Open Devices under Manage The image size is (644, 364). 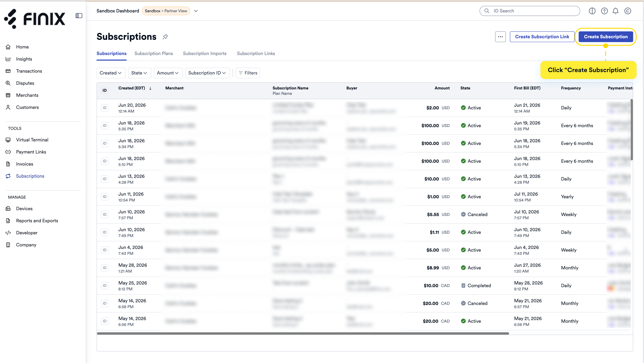pyautogui.click(x=24, y=209)
